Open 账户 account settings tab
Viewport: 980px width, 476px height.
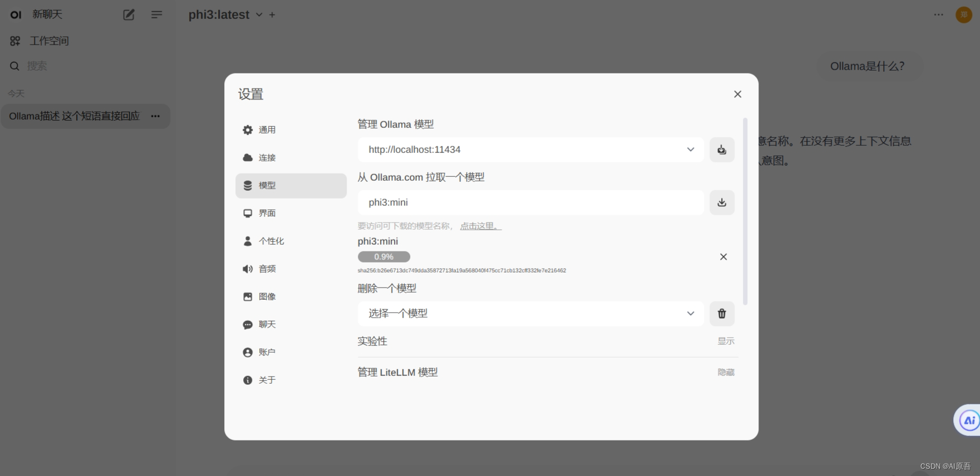pos(291,353)
